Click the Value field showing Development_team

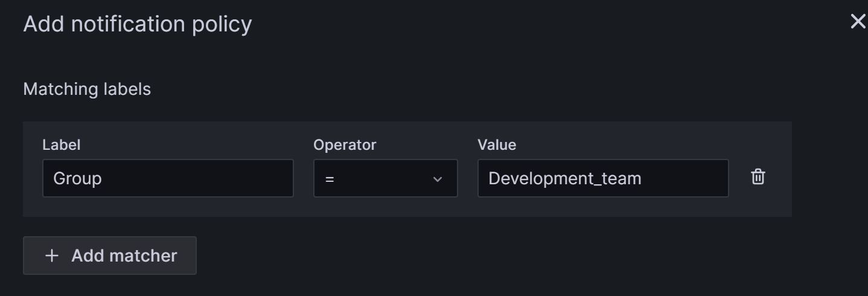602,178
